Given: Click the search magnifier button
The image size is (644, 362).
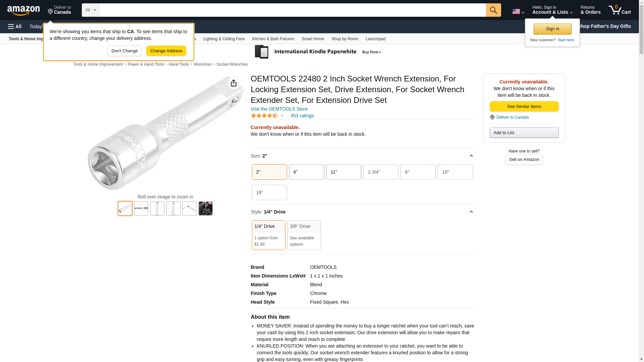Looking at the screenshot, I should [x=493, y=10].
